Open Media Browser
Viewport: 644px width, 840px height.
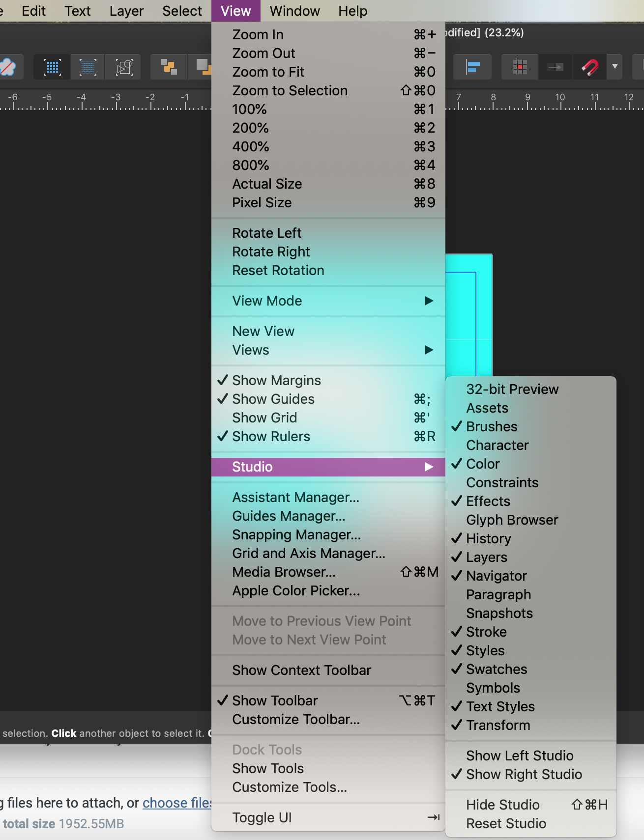328,572
